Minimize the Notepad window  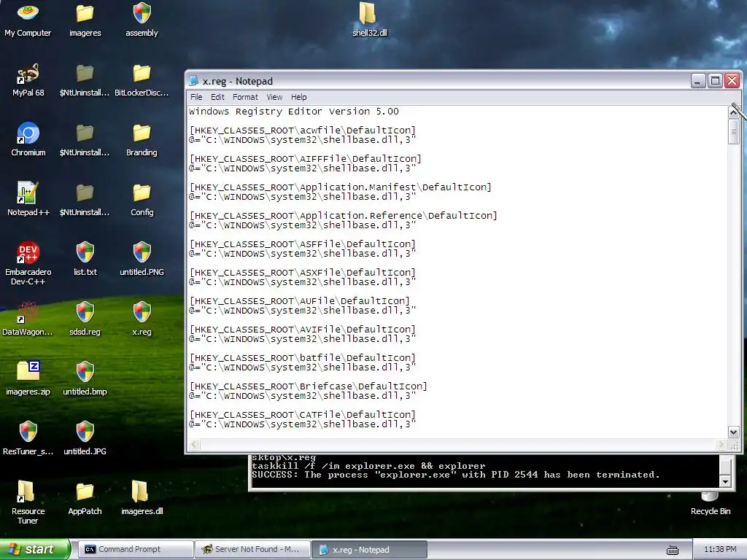tap(698, 80)
